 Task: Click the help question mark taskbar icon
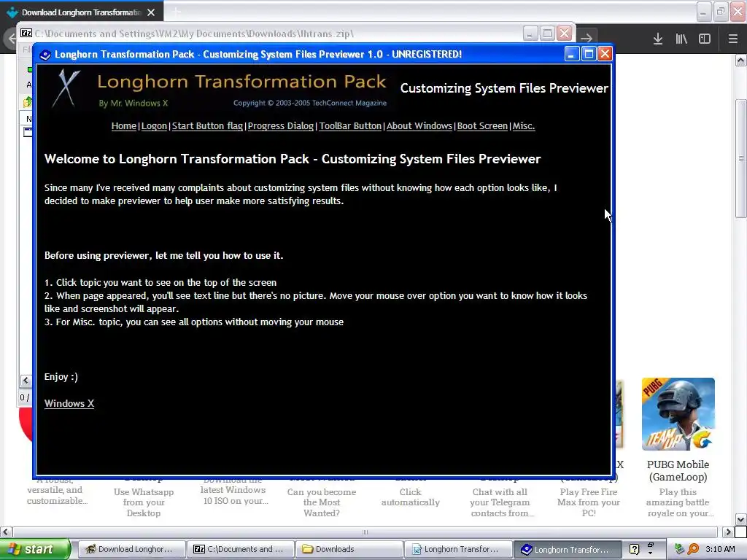point(634,549)
